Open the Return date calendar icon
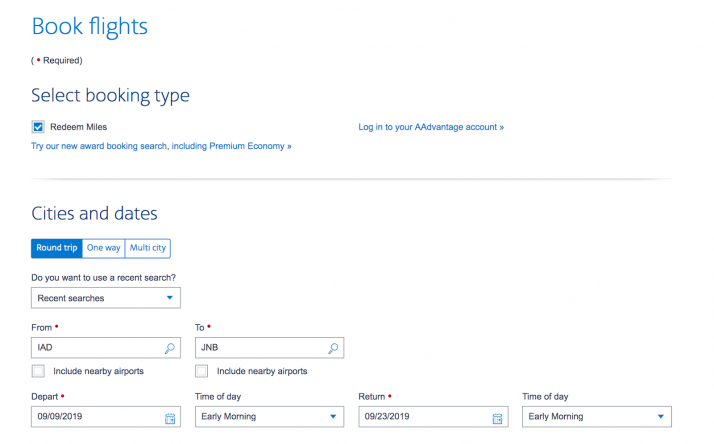 click(x=497, y=417)
